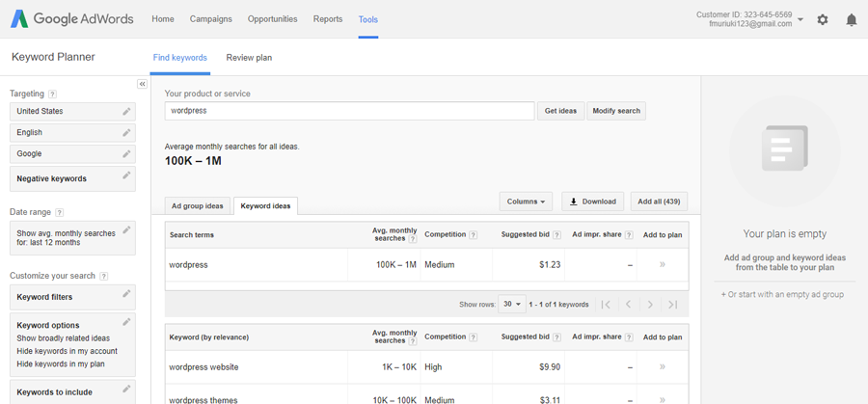Screen dimensions: 868x404
Task: Switch to the Review plan tab
Action: coord(249,58)
